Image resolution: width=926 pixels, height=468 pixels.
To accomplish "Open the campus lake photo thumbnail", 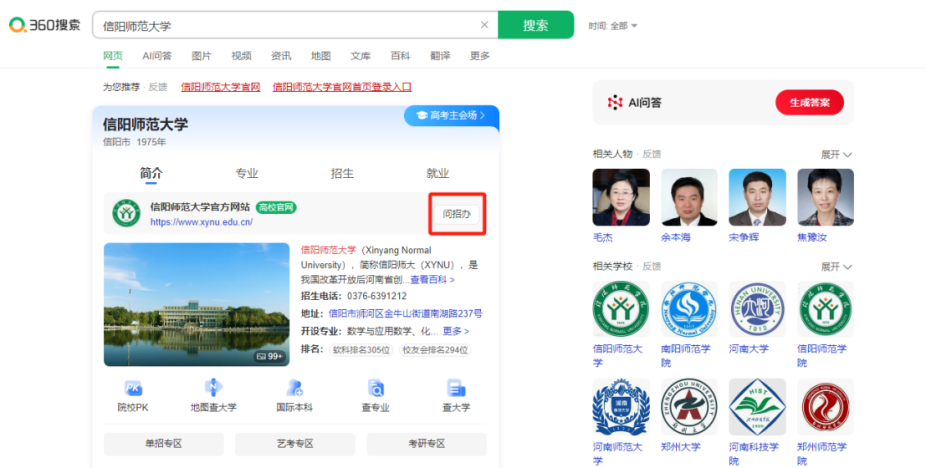I will pyautogui.click(x=197, y=304).
